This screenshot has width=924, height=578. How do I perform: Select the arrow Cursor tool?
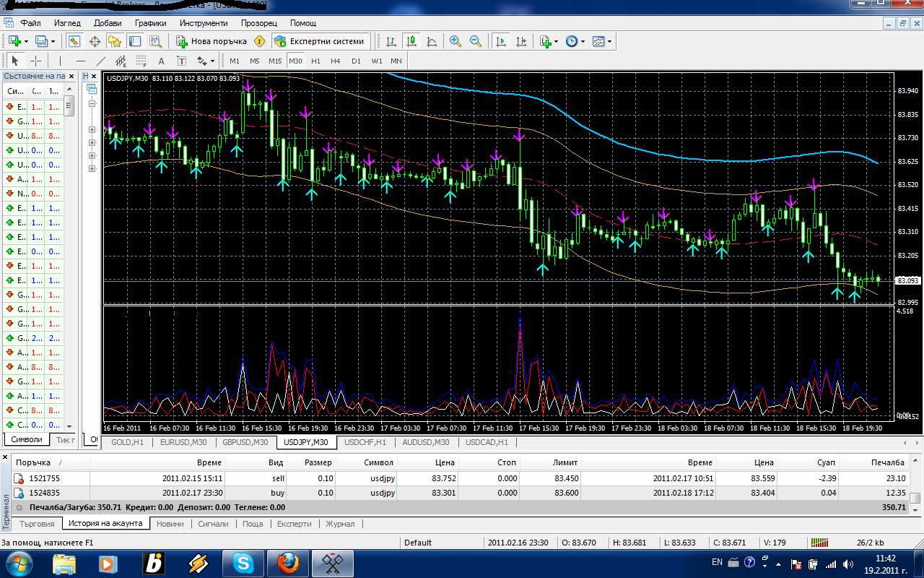click(15, 61)
